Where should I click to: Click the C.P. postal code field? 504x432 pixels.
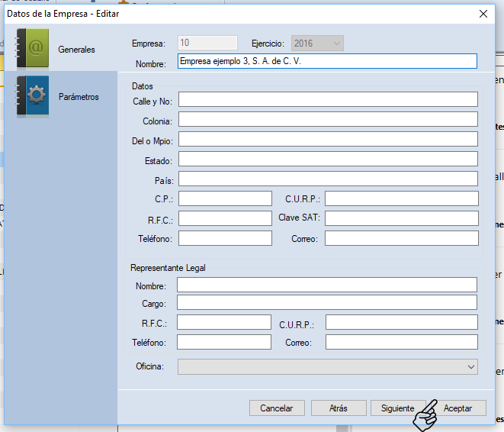tap(225, 198)
